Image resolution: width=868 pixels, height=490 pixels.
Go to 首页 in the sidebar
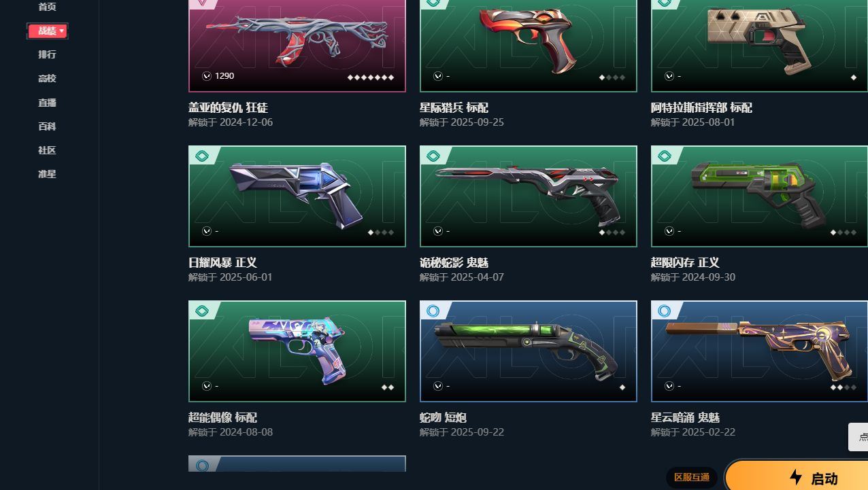[47, 7]
